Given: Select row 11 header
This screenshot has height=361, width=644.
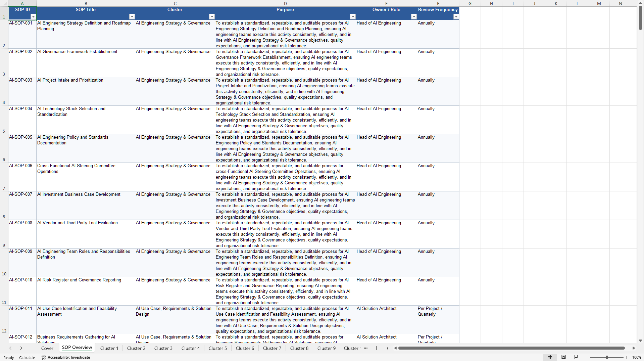Looking at the screenshot, I should tap(4, 291).
